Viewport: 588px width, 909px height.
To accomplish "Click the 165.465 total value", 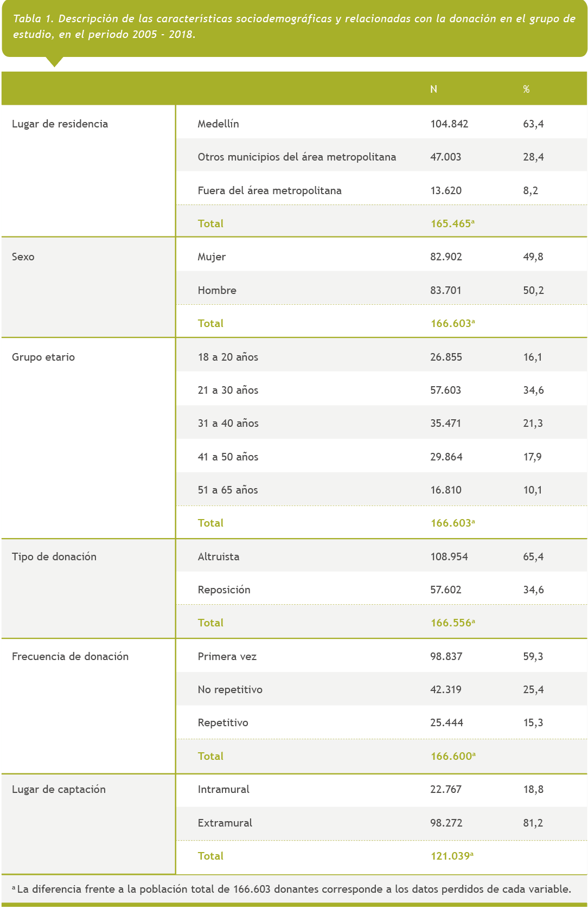I will click(451, 223).
